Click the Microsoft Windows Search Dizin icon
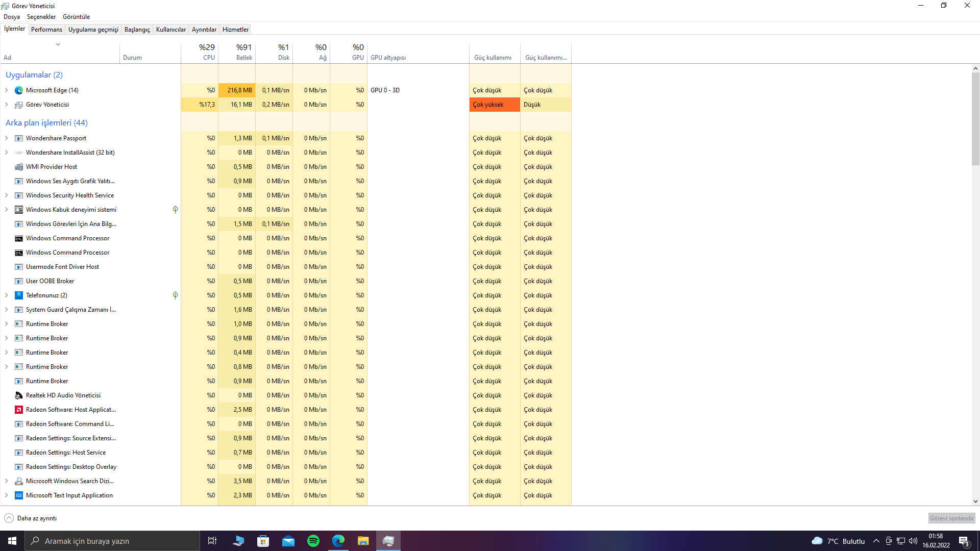Image resolution: width=980 pixels, height=551 pixels. [19, 481]
